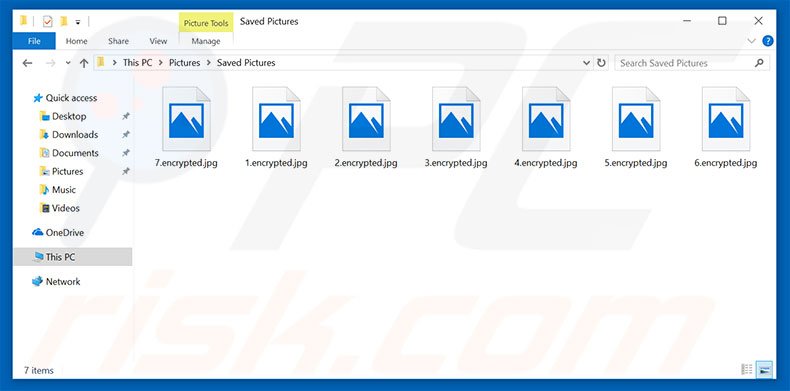Open the File menu
This screenshot has width=790, height=391.
pos(34,41)
